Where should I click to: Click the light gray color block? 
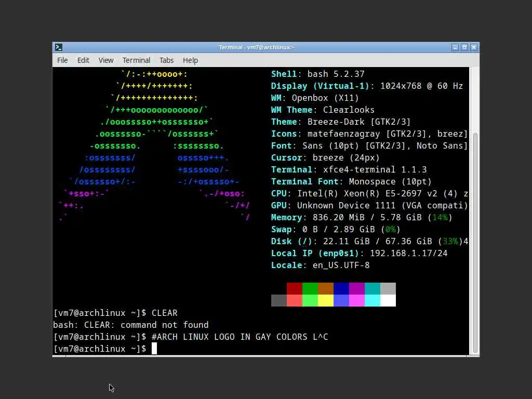pos(388,288)
